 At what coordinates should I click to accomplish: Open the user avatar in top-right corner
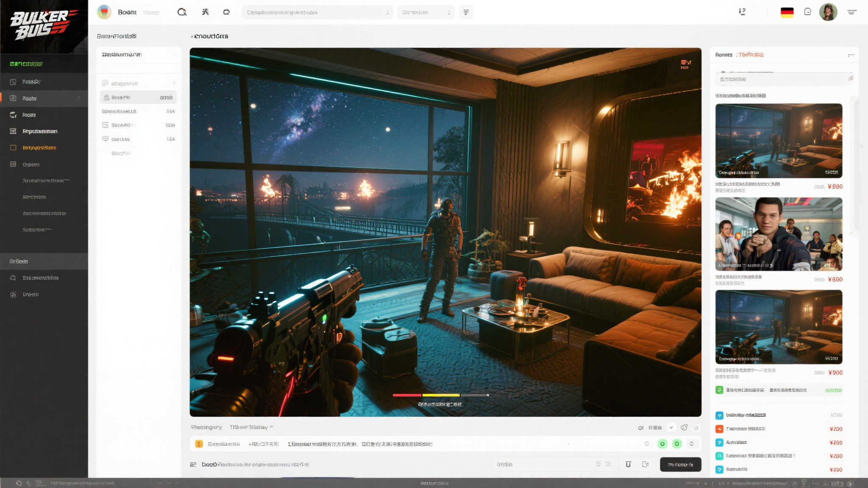point(828,12)
